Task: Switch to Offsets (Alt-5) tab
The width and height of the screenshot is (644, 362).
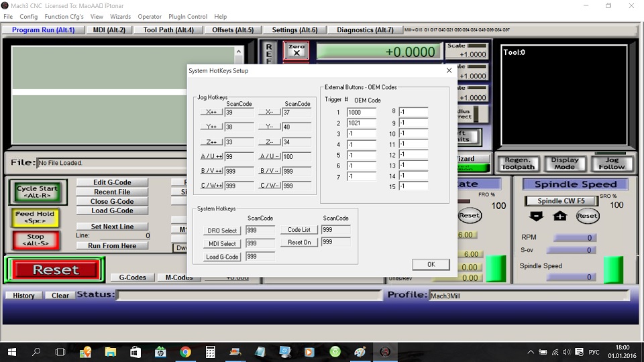Action: (233, 30)
